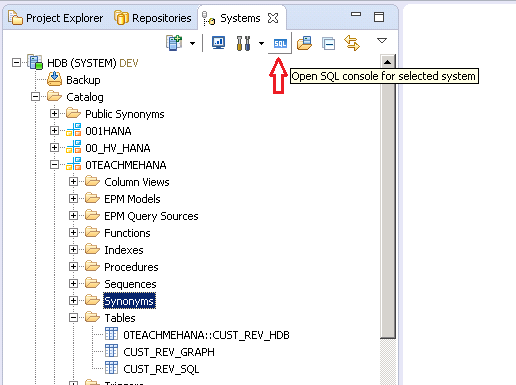Switch to the Repositories tab
Viewport: 516px width, 385px height.
click(x=153, y=18)
